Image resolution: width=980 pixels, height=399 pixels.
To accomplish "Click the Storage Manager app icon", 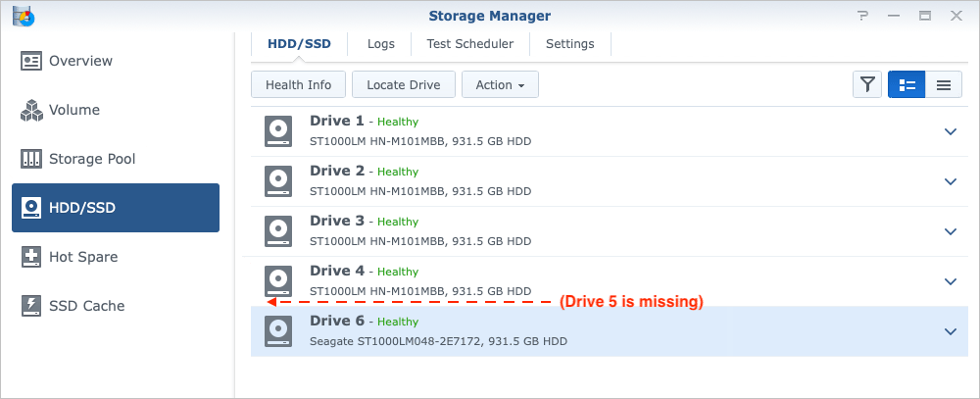I will click(21, 16).
